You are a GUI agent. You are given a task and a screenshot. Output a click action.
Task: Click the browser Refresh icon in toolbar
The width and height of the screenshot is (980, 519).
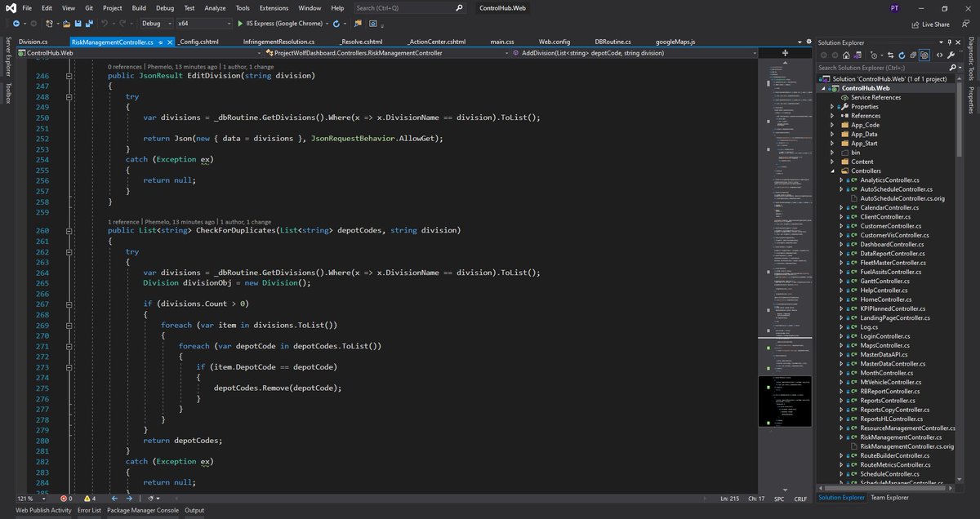pyautogui.click(x=336, y=24)
